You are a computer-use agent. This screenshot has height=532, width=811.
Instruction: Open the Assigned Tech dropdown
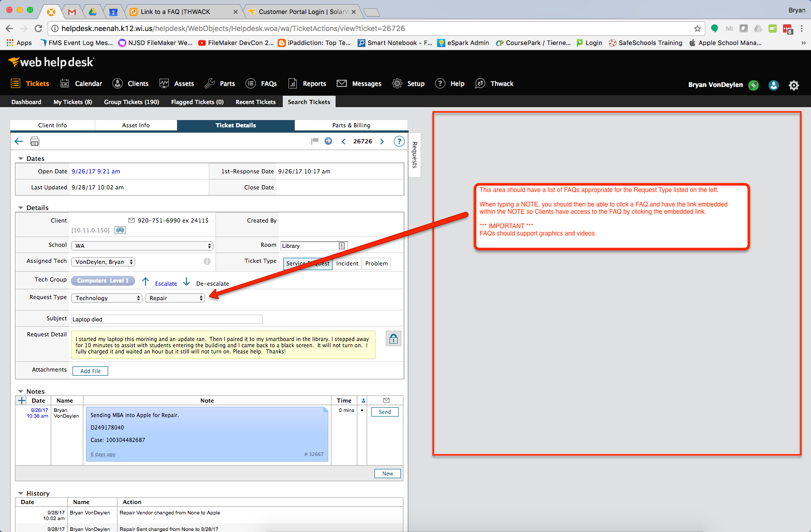pyautogui.click(x=103, y=262)
